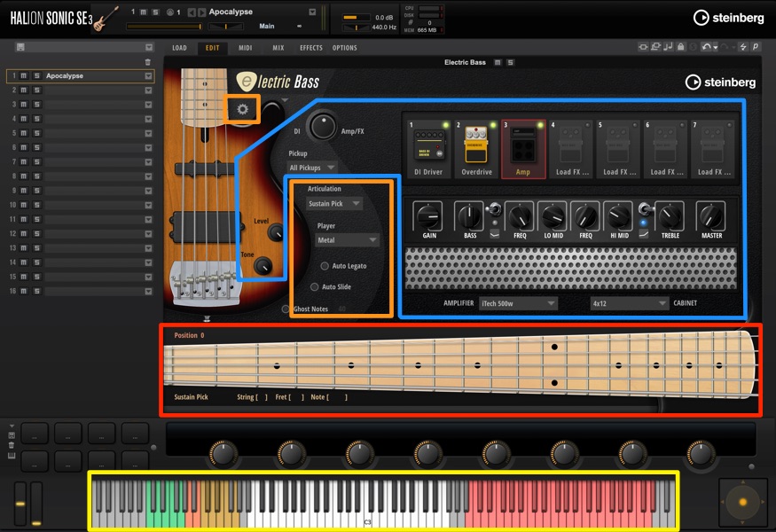
Task: Click the orange sphere control pad
Action: pyautogui.click(x=742, y=502)
